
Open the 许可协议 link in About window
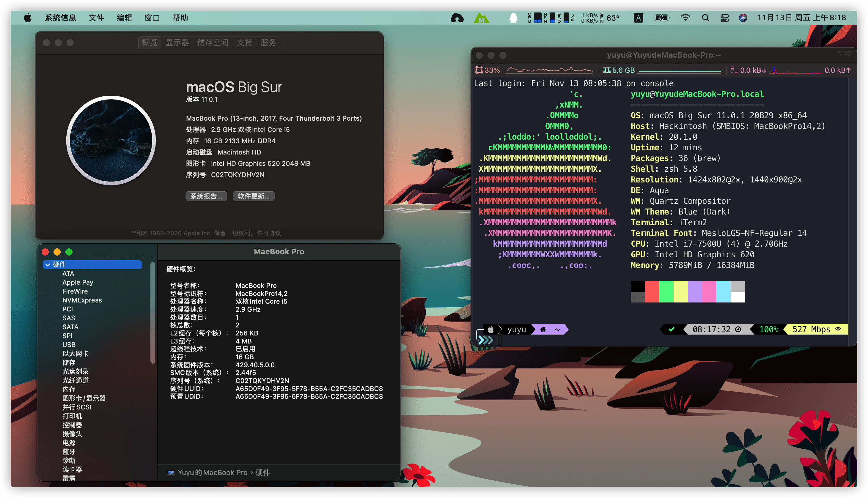tap(269, 233)
